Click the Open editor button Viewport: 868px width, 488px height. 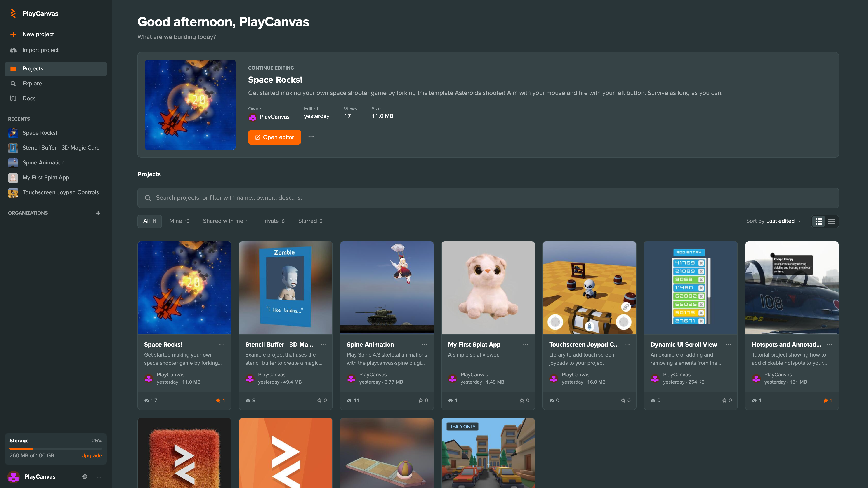(275, 137)
